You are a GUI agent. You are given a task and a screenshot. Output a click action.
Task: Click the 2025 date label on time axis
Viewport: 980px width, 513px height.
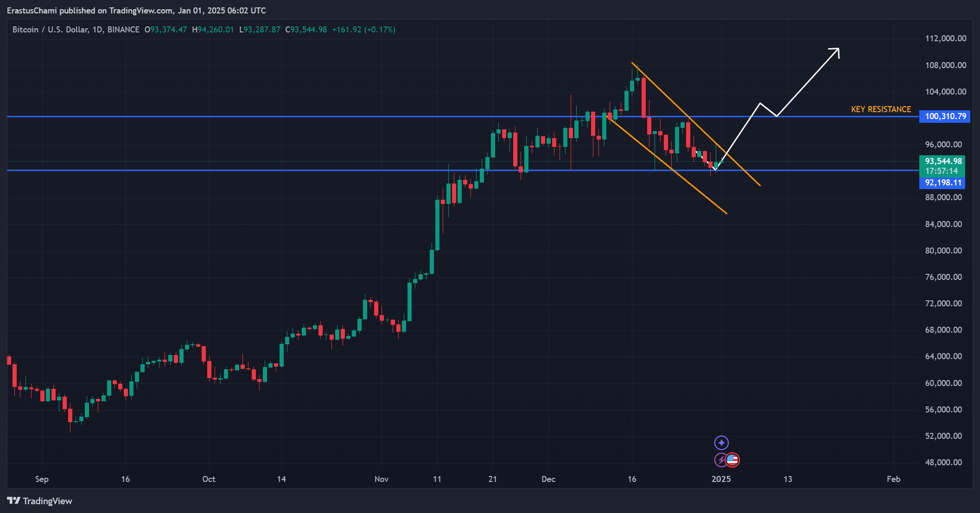[x=721, y=479]
